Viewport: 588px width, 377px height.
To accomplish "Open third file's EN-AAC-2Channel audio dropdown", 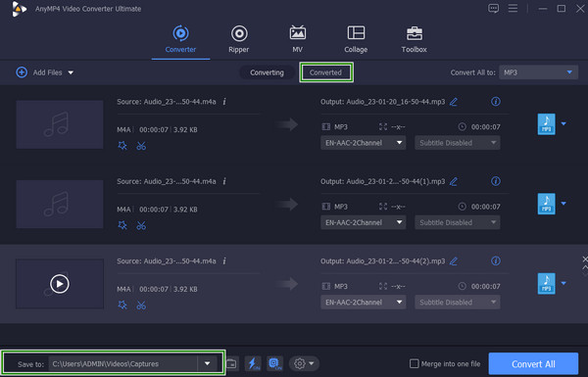I will tap(363, 303).
